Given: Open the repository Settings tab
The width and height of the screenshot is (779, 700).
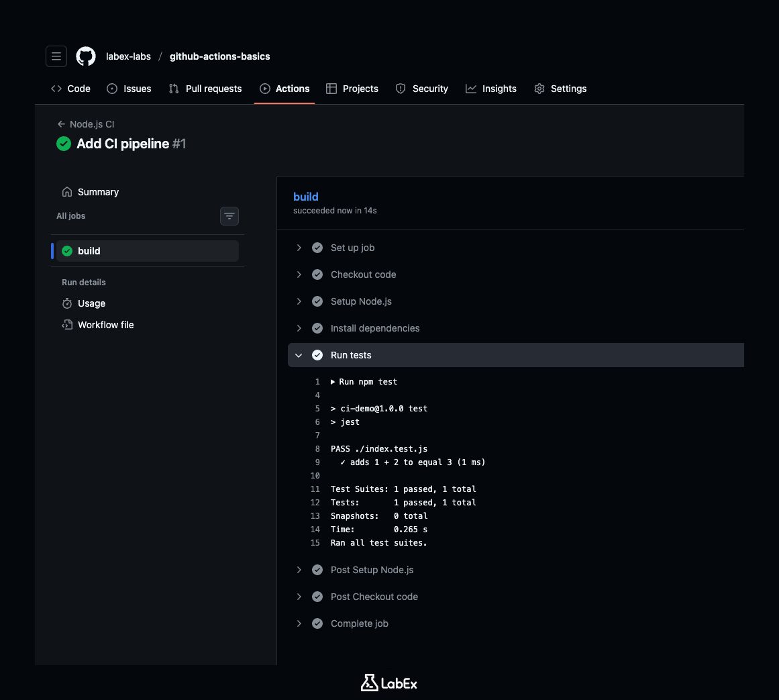Looking at the screenshot, I should pyautogui.click(x=560, y=89).
